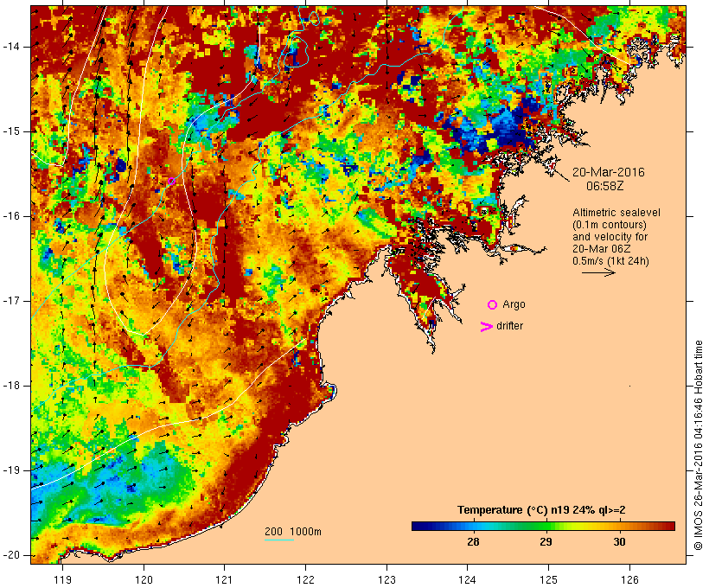Click the '200 1000m' isobath label

click(x=293, y=532)
